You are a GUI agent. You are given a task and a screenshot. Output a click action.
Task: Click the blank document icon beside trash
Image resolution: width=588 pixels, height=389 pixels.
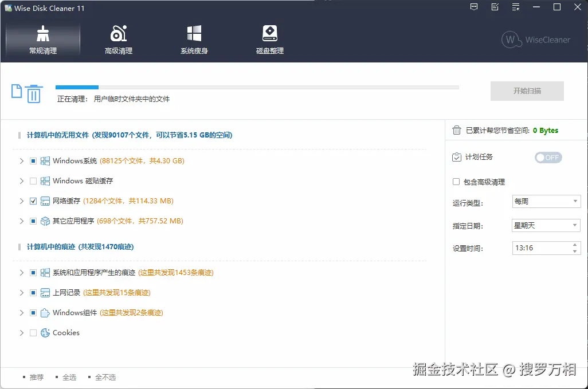pyautogui.click(x=17, y=91)
